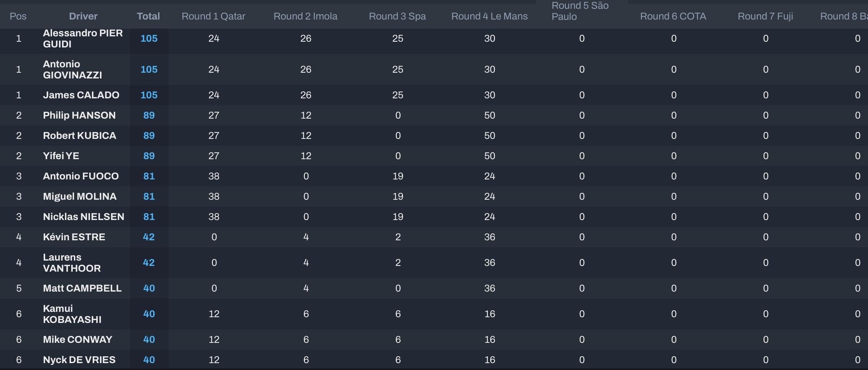Image resolution: width=868 pixels, height=370 pixels.
Task: Select Antonio FUOCO's row name
Action: click(x=81, y=176)
